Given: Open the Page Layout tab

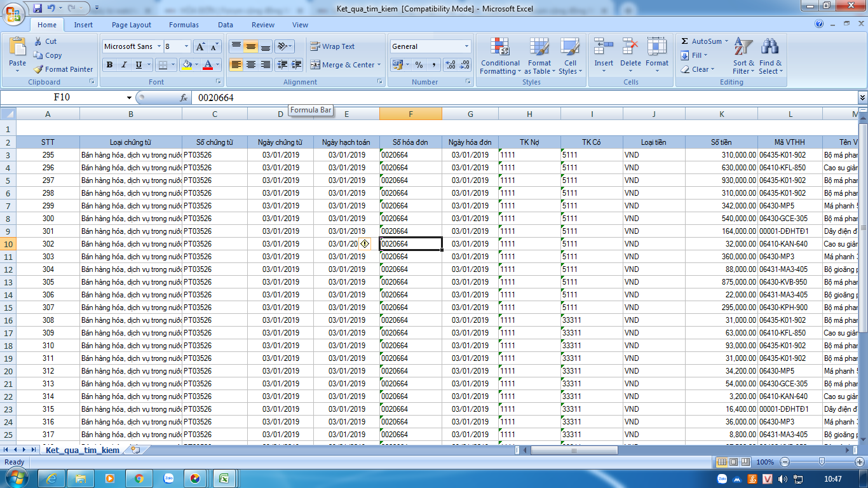Looking at the screenshot, I should [x=132, y=25].
